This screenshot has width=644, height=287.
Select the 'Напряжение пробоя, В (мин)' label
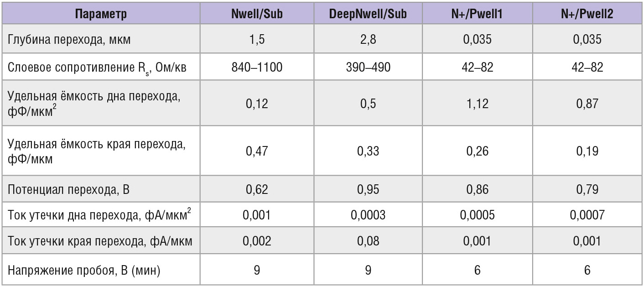[x=84, y=270]
